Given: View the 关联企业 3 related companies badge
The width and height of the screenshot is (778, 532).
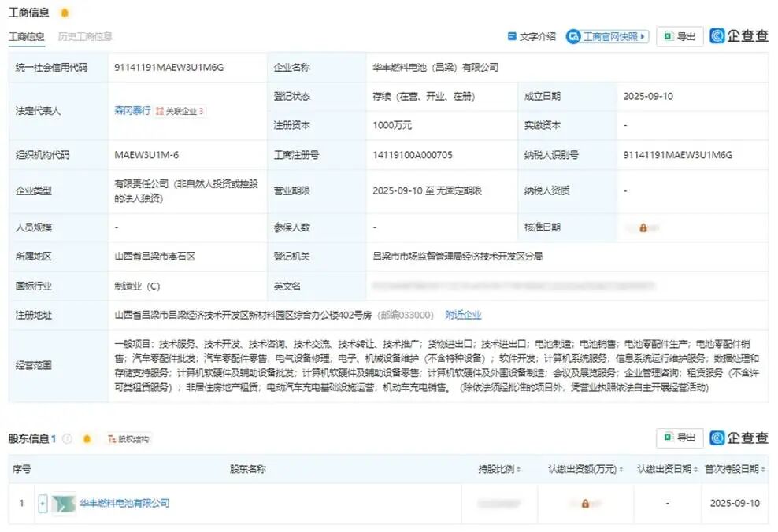Looking at the screenshot, I should click(180, 111).
